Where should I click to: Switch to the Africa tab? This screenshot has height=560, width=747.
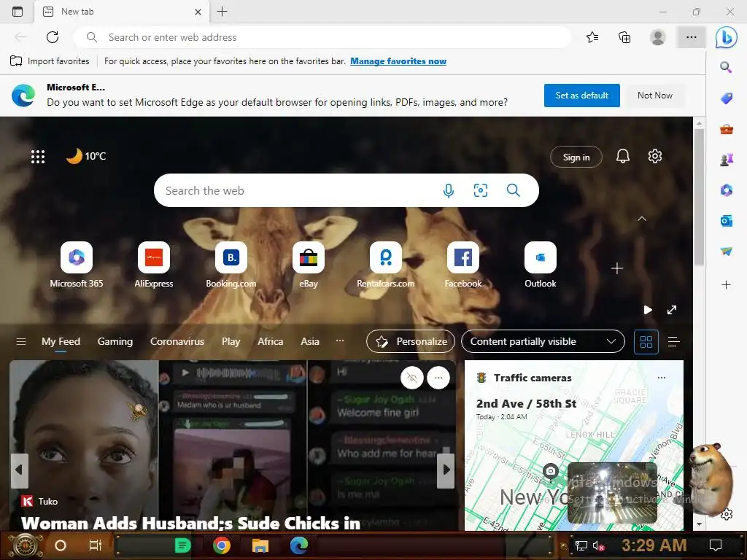click(270, 341)
